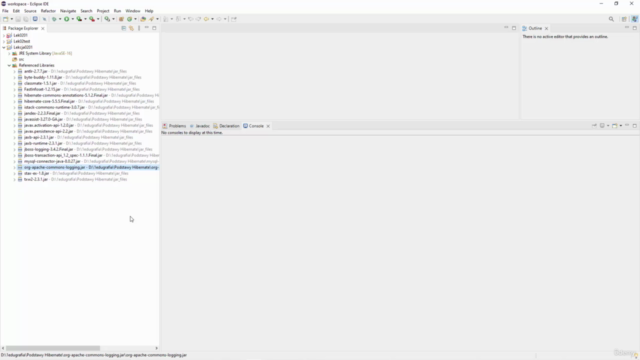Open Package Explorer view menu
640x360 pixels.
point(139,28)
